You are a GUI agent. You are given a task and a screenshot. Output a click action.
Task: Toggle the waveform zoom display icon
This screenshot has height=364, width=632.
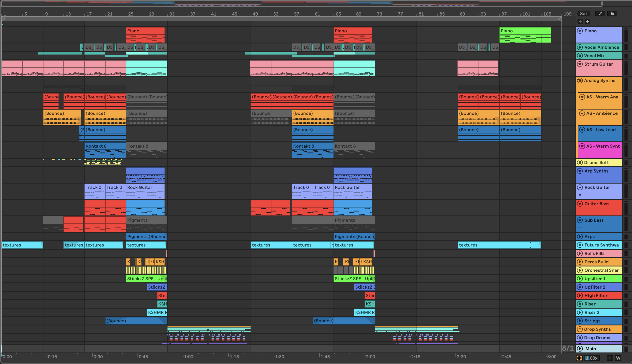click(x=579, y=358)
